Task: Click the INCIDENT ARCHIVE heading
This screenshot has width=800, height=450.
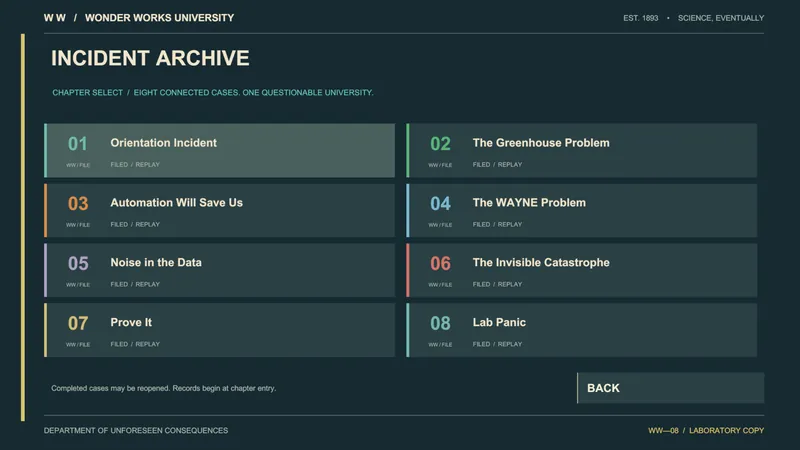Action: [151, 58]
